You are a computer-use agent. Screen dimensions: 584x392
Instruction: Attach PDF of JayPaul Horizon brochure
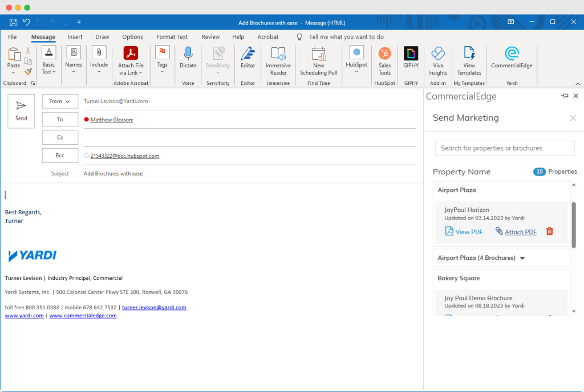[x=516, y=232]
